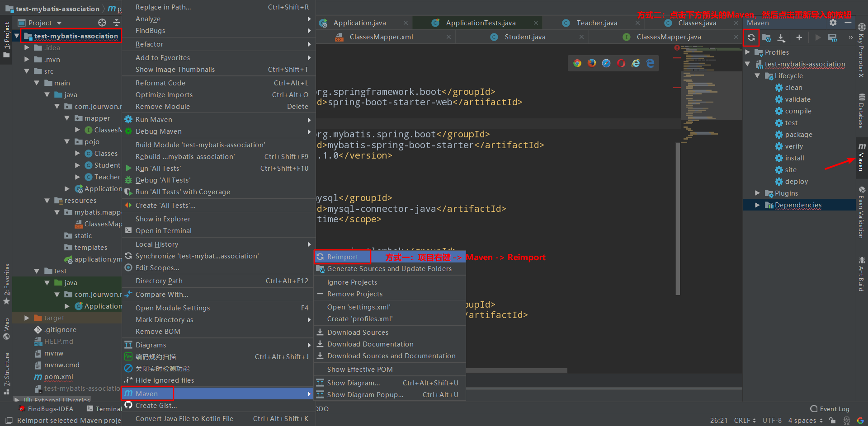Open in Internet Explorer browser icon
The height and width of the screenshot is (426, 868).
pyautogui.click(x=636, y=63)
